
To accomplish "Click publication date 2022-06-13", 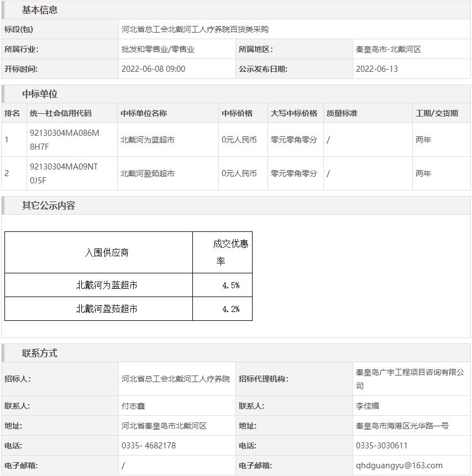I will pos(376,69).
